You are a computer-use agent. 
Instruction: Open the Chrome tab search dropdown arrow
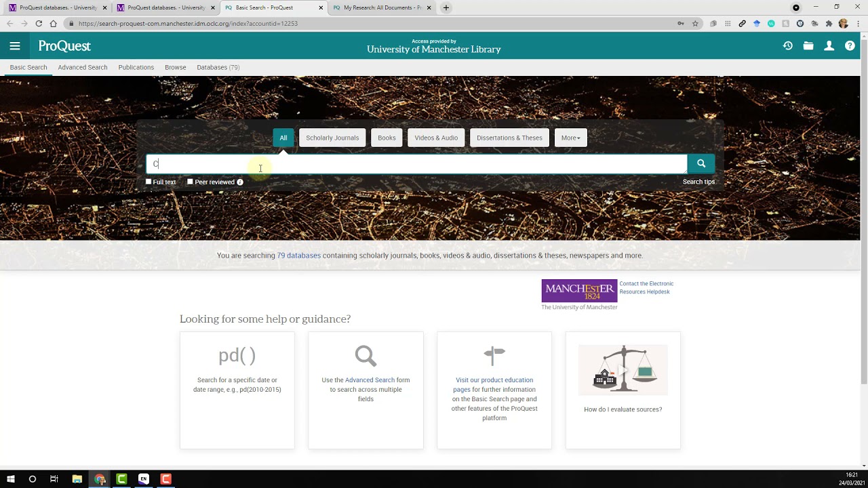[x=796, y=7]
